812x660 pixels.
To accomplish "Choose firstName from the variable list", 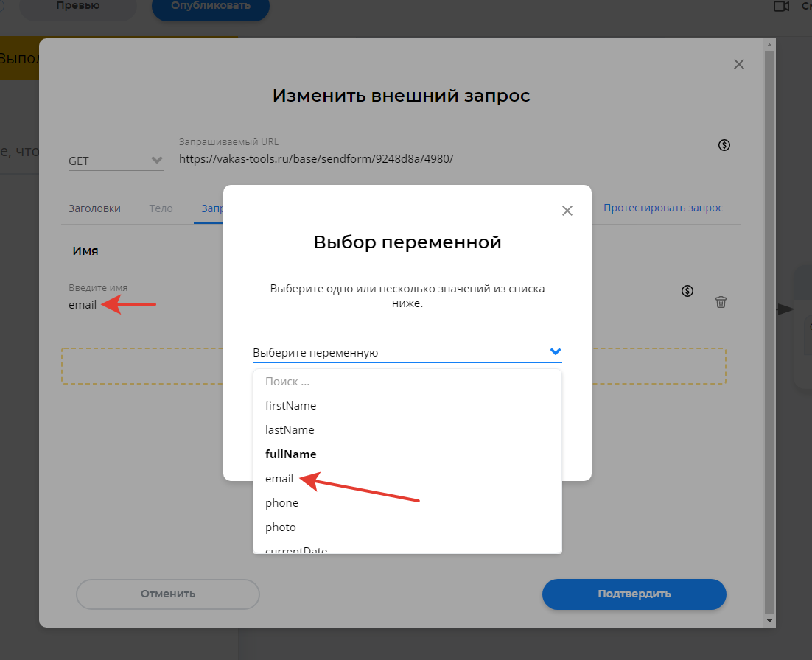I will tap(290, 406).
